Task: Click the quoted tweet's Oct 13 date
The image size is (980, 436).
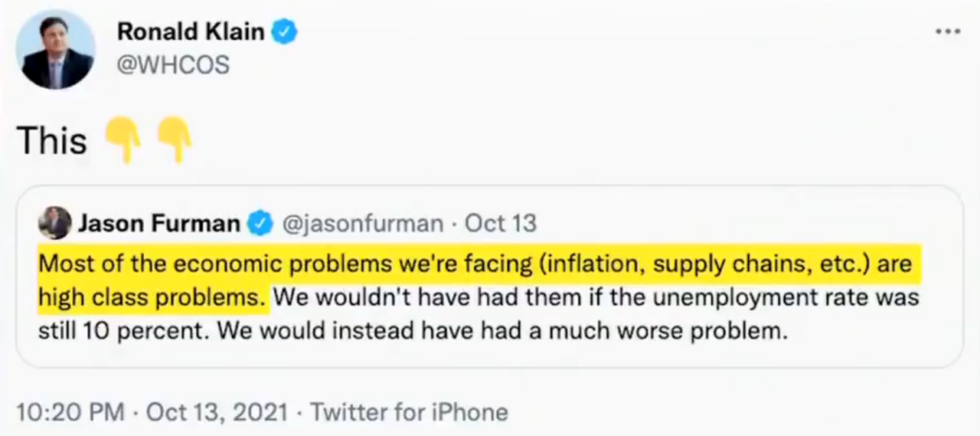Action: [x=501, y=224]
